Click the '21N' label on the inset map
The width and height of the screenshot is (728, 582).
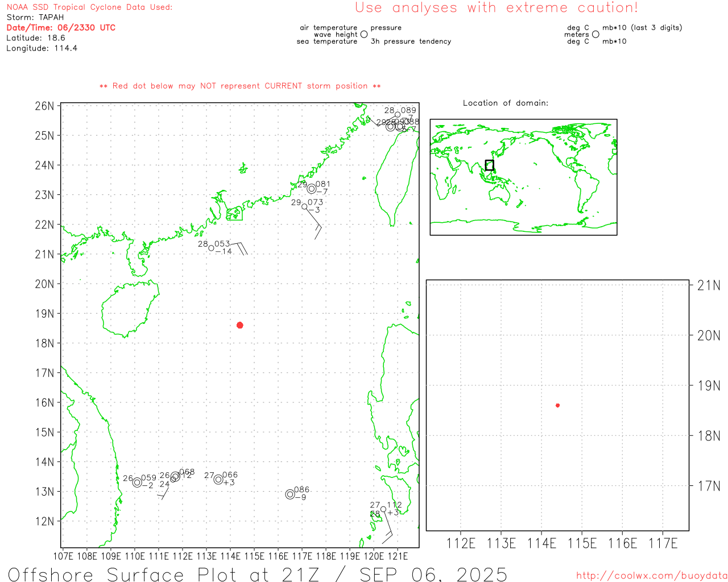(709, 285)
